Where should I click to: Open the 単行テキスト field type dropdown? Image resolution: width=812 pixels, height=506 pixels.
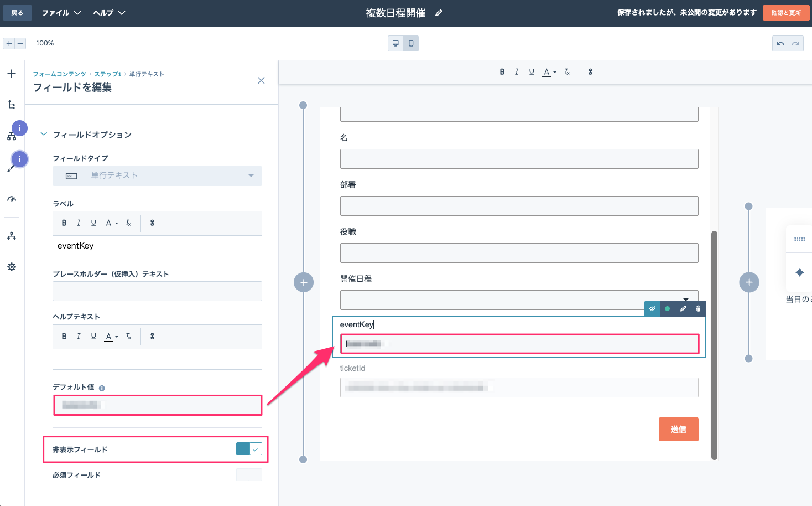(x=157, y=175)
